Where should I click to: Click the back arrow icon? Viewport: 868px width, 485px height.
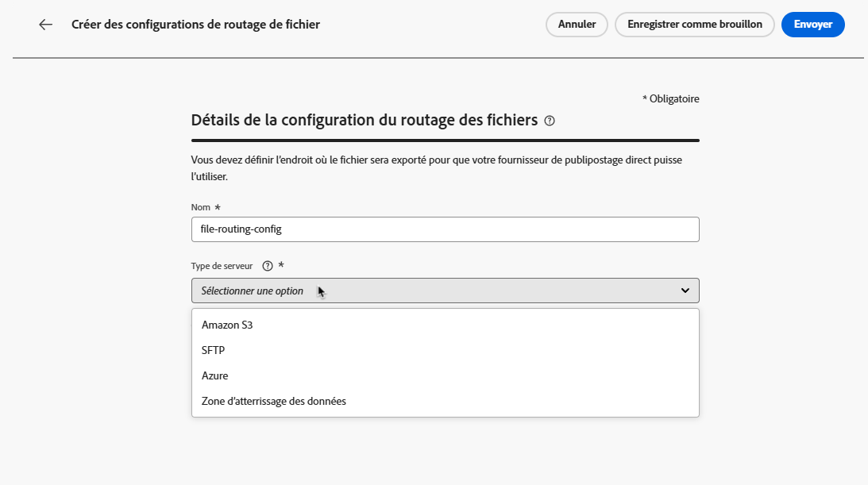(x=45, y=25)
